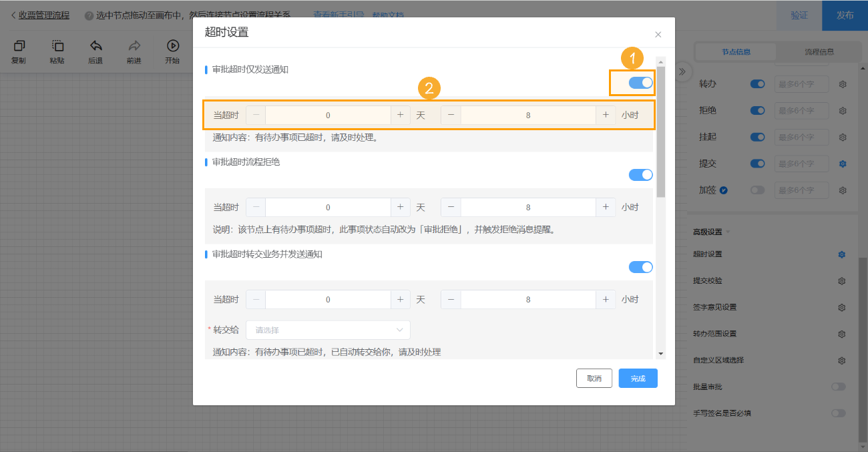Open the 转交给 请选择 dropdown
Screen dimensions: 868x452
(328, 330)
